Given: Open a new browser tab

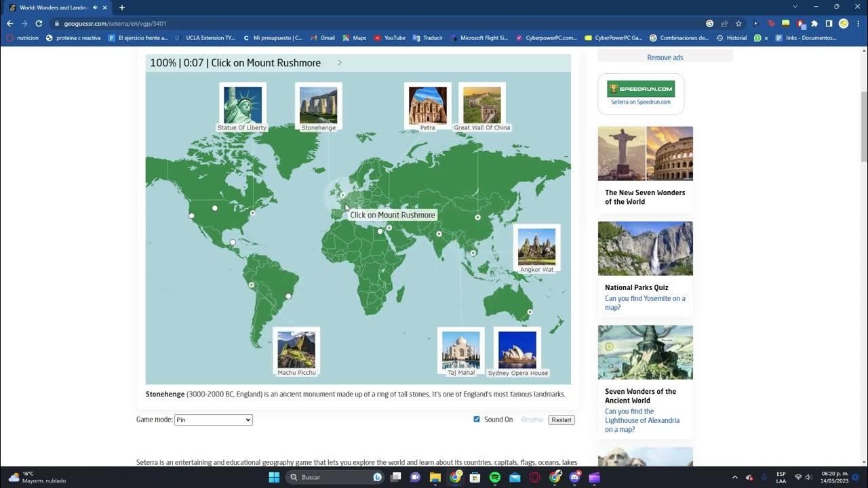Looking at the screenshot, I should coord(122,7).
